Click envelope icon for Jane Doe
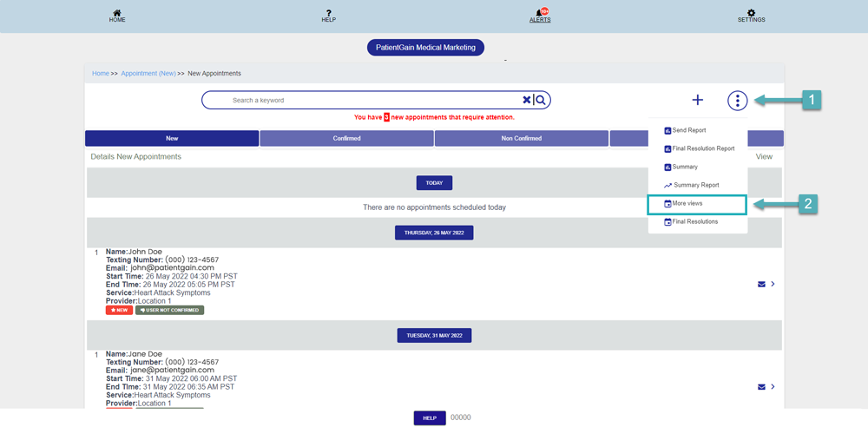 point(761,386)
